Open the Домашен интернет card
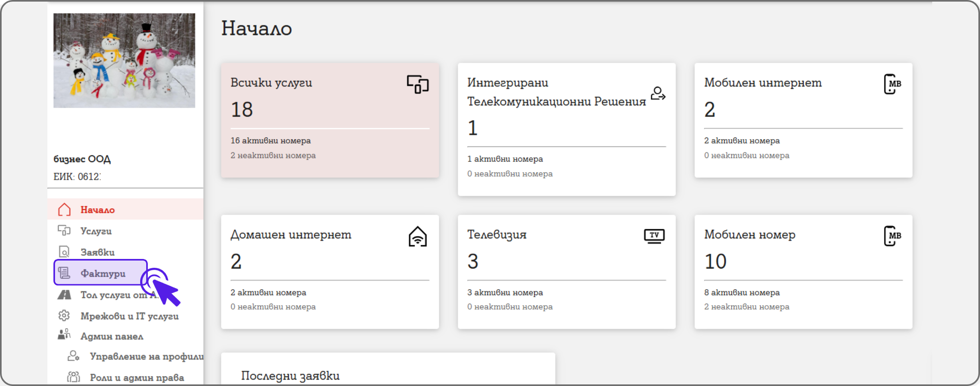Viewport: 980px width, 386px height. pyautogui.click(x=330, y=272)
